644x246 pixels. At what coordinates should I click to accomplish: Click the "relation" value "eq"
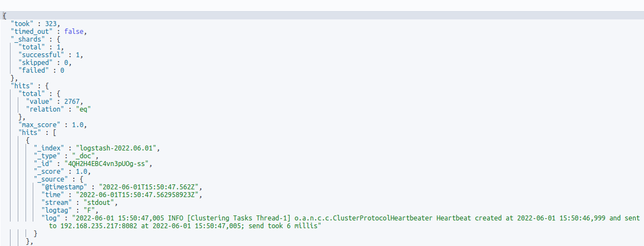pos(81,109)
